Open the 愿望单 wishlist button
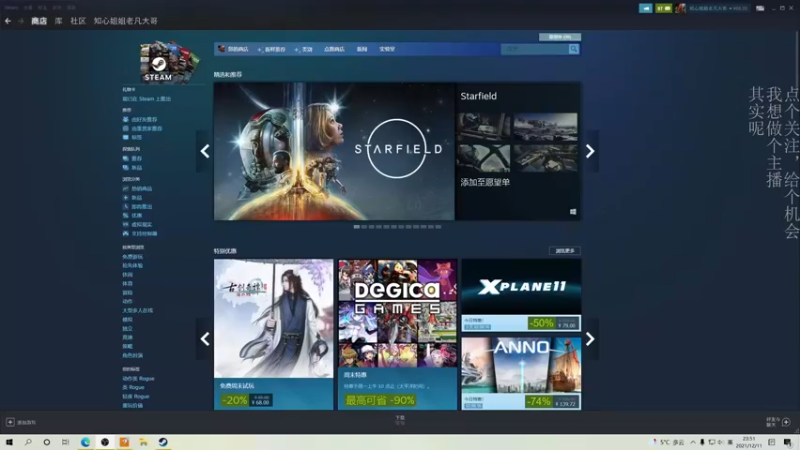800x450 pixels. pos(560,37)
